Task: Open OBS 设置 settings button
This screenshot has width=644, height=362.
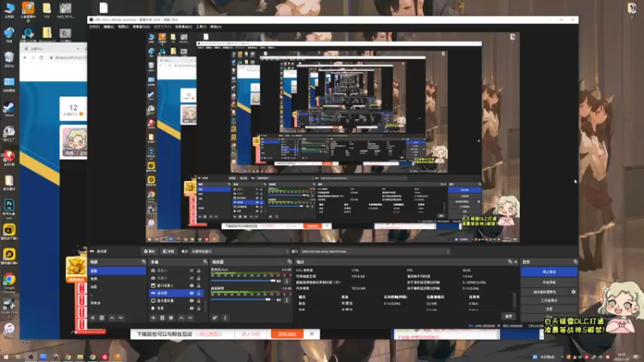Action: 549,309
